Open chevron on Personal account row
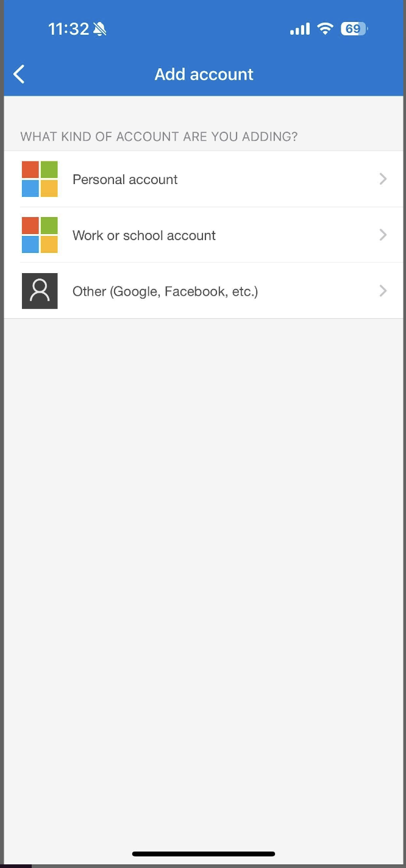The height and width of the screenshot is (868, 406). 383,179
